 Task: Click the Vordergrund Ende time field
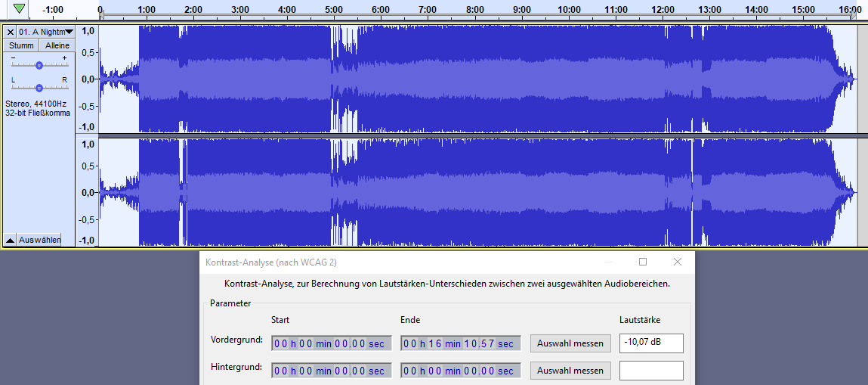(x=460, y=343)
